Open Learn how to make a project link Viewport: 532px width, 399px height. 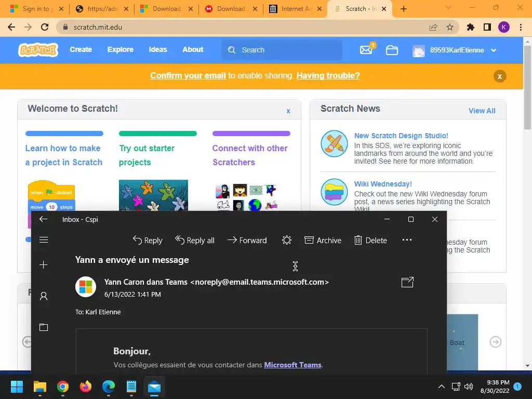click(63, 155)
